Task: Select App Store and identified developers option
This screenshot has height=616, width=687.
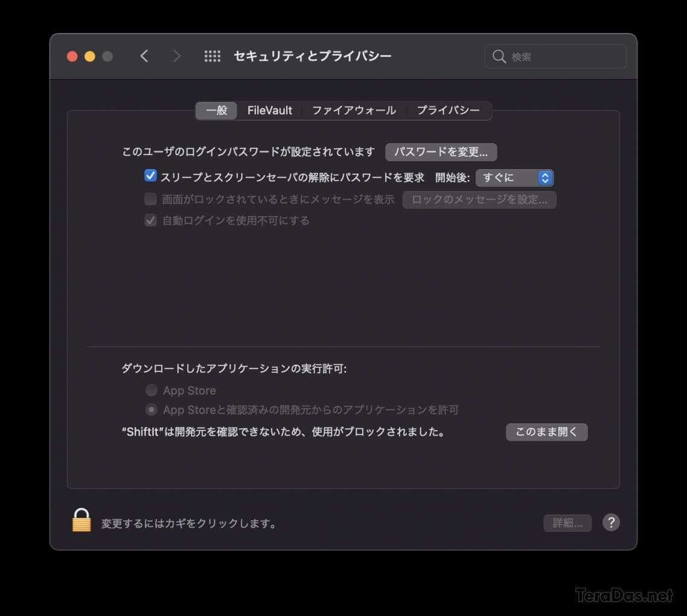Action: click(151, 409)
